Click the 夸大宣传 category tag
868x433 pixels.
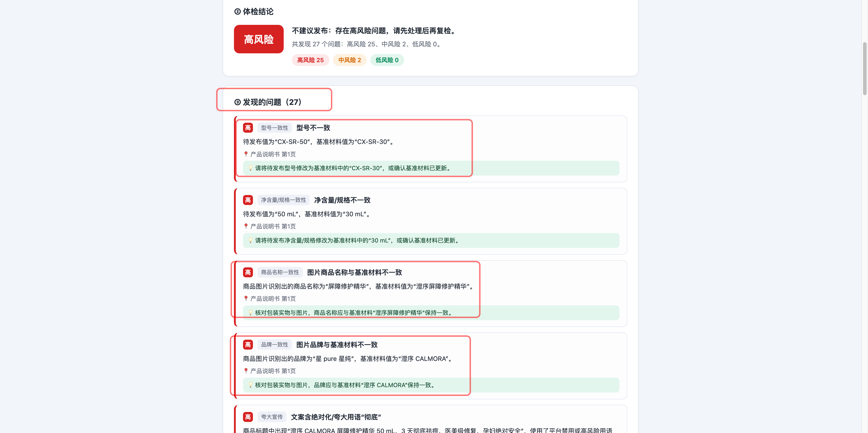pos(271,417)
